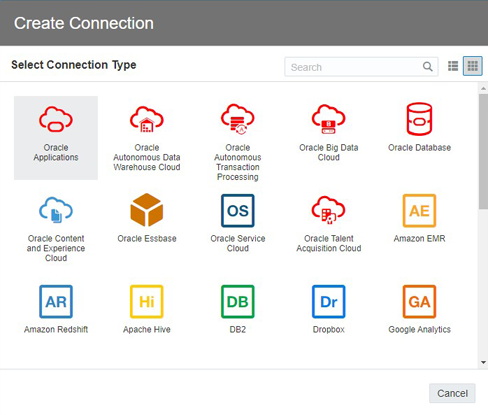This screenshot has width=488, height=415.
Task: Select Oracle Content and Experience Cloud
Action: click(56, 229)
